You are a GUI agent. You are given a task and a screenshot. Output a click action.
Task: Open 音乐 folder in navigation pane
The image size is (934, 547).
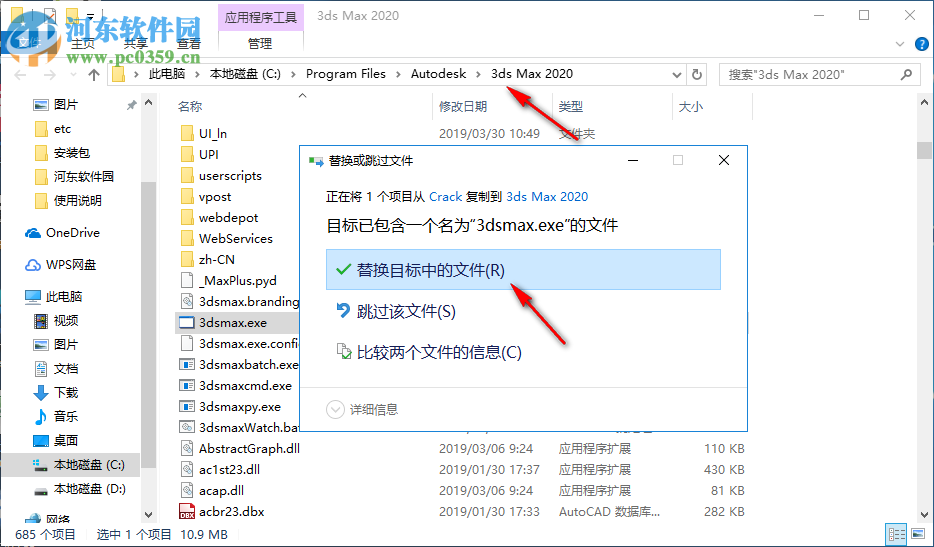(x=57, y=417)
